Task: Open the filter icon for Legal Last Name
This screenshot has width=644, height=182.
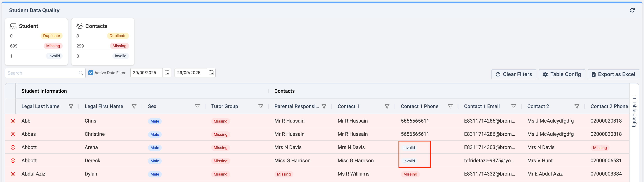Action: (71, 107)
